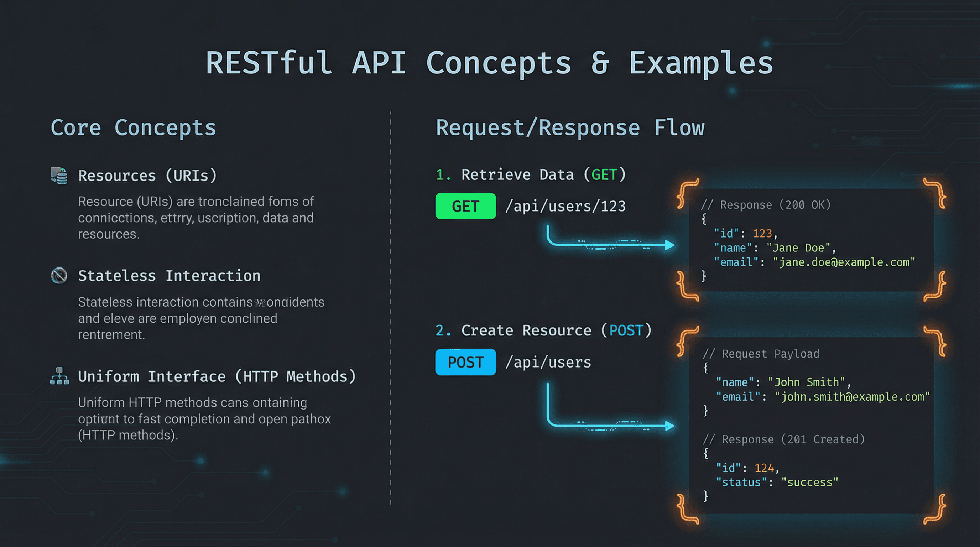Viewport: 980px width, 547px height.
Task: Select the /api/users endpoint path
Action: click(548, 362)
